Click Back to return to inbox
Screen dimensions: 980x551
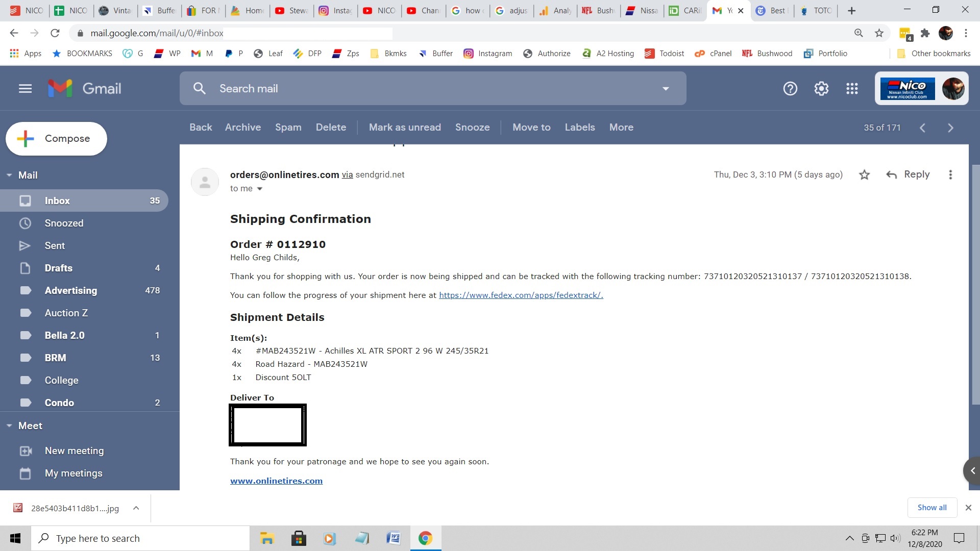[x=201, y=128]
